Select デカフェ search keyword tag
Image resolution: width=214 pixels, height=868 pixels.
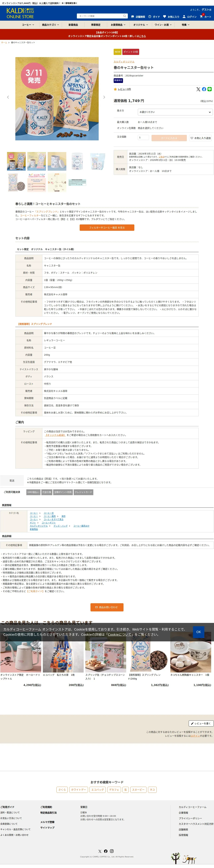pos(114,789)
